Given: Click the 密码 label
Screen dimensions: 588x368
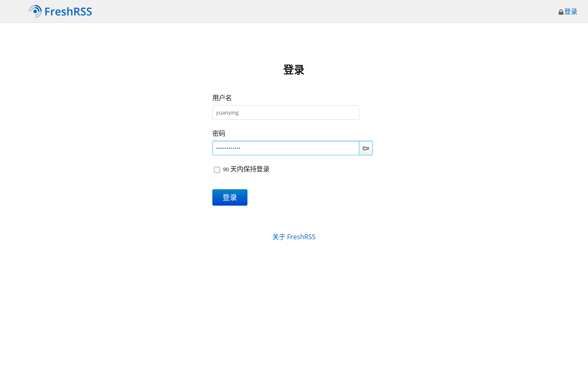Looking at the screenshot, I should tap(219, 133).
